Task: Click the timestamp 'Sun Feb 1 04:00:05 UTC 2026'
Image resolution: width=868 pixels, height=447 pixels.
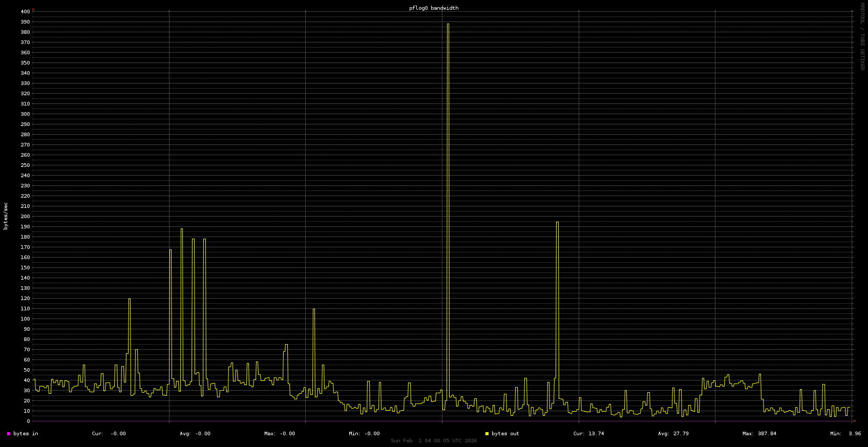Action: [x=434, y=441]
